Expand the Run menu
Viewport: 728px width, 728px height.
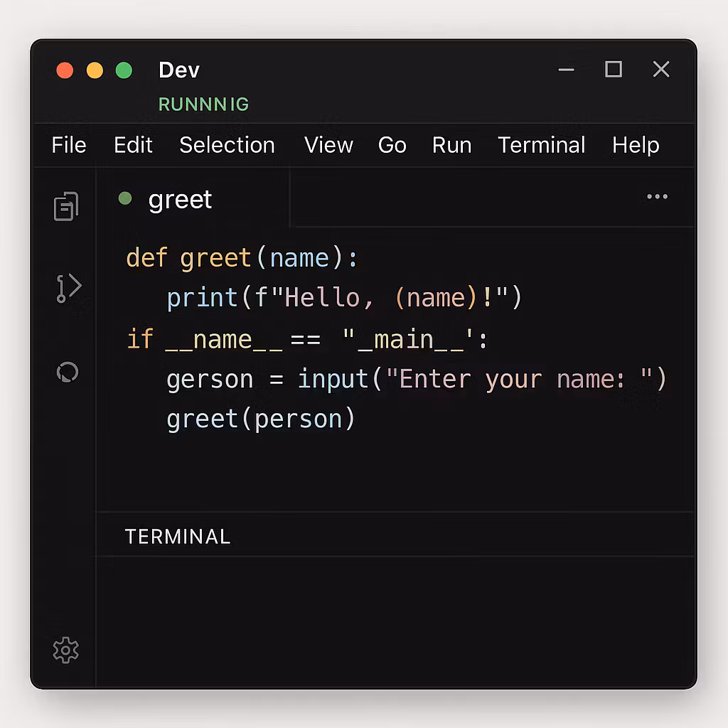(451, 145)
